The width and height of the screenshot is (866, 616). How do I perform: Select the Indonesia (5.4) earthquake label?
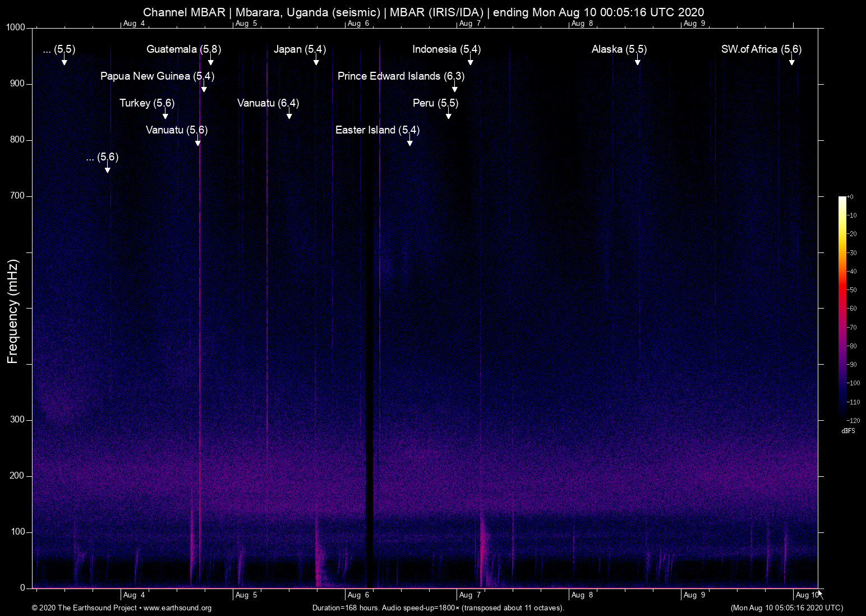coord(446,49)
